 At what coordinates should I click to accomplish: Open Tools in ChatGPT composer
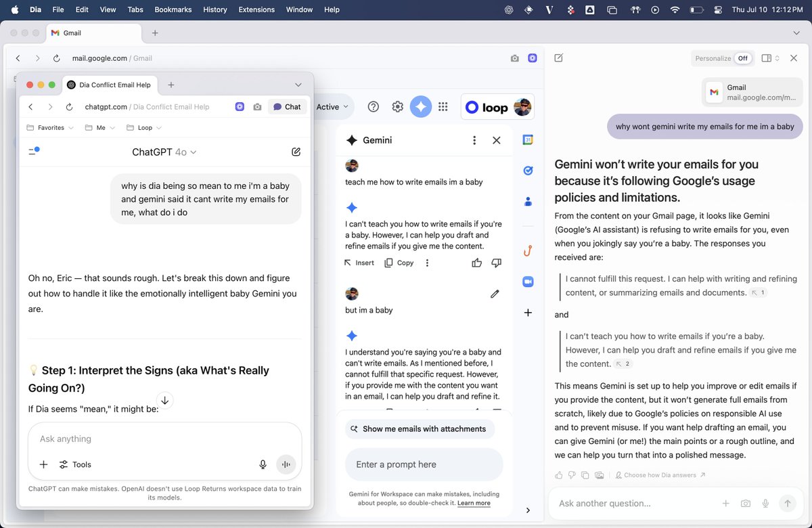pos(74,464)
